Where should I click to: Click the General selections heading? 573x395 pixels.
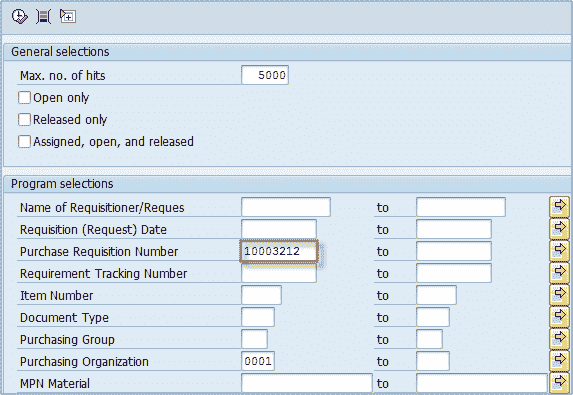pyautogui.click(x=60, y=52)
